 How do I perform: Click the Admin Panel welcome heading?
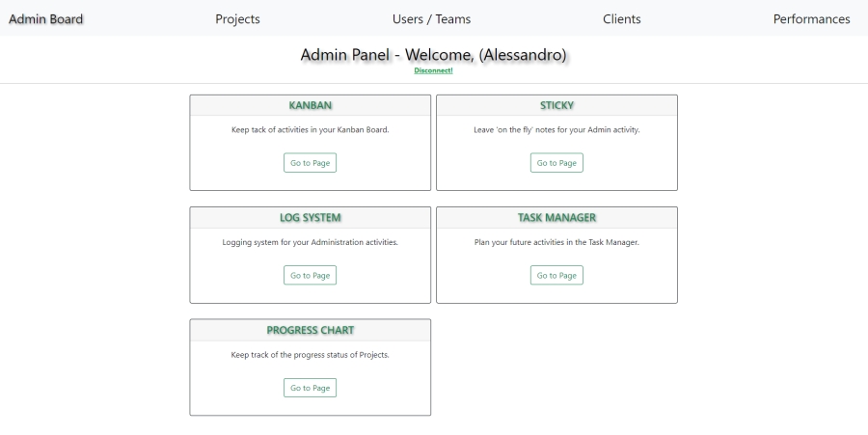click(x=433, y=55)
